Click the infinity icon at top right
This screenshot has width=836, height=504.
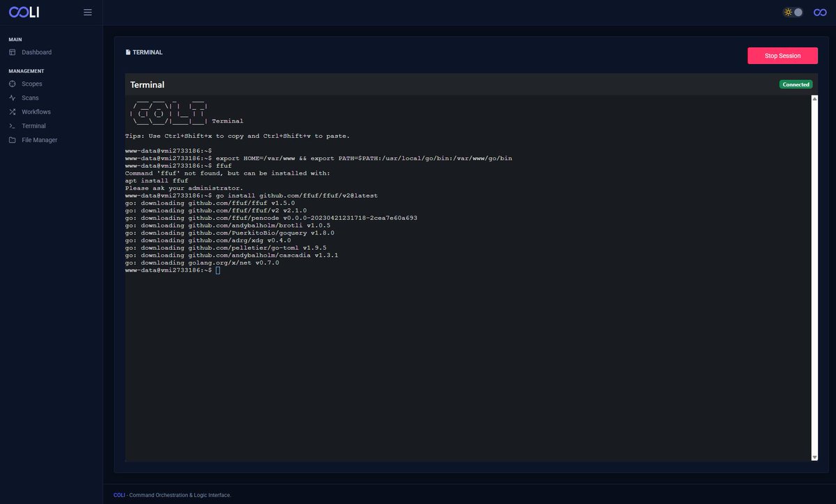click(x=820, y=12)
